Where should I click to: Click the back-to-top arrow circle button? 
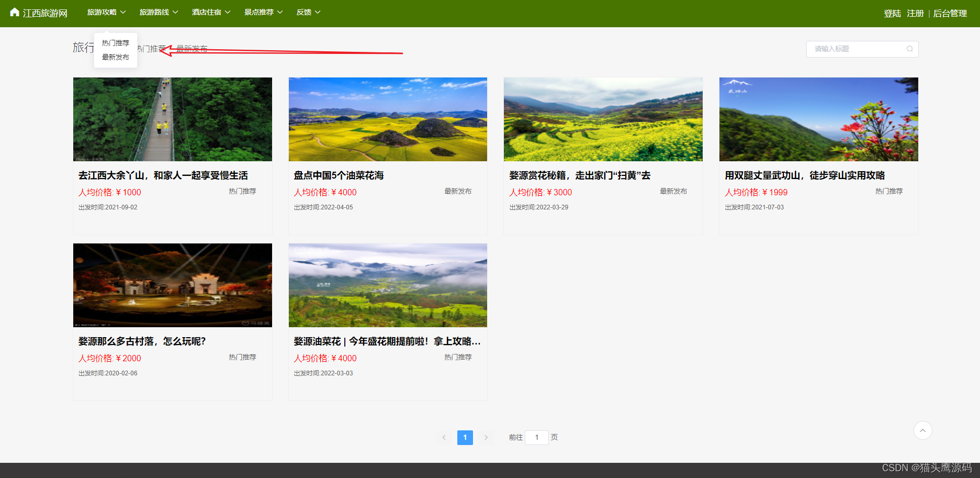coord(922,430)
